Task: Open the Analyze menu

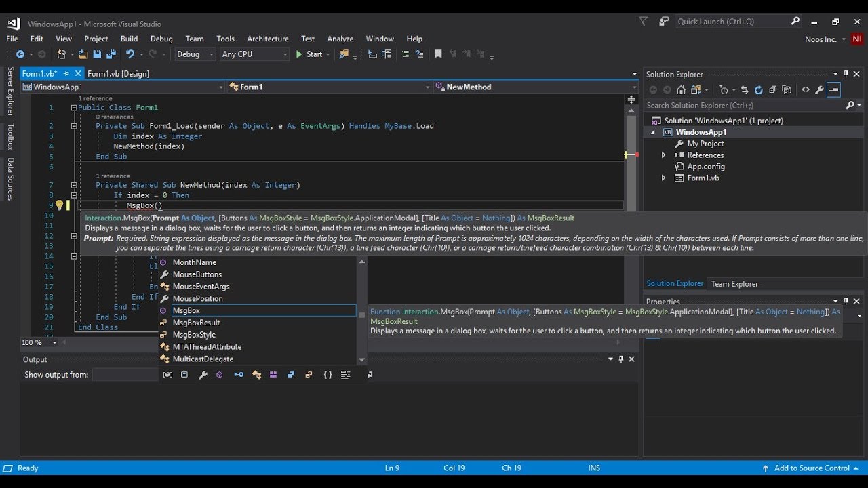Action: (340, 39)
